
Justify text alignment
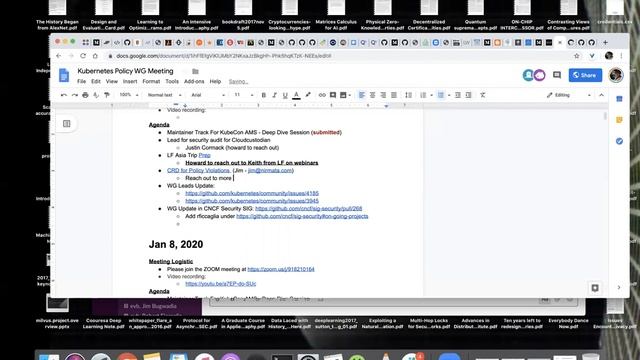coord(393,95)
